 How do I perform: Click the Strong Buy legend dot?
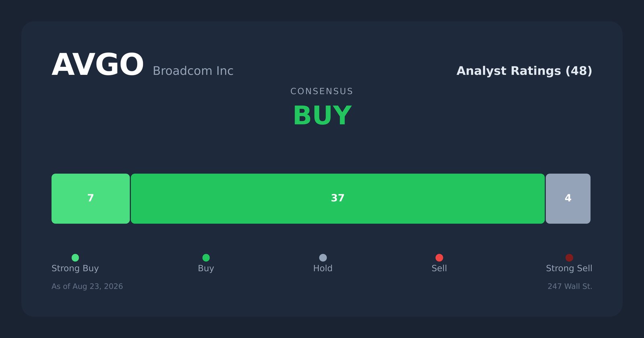click(x=75, y=258)
